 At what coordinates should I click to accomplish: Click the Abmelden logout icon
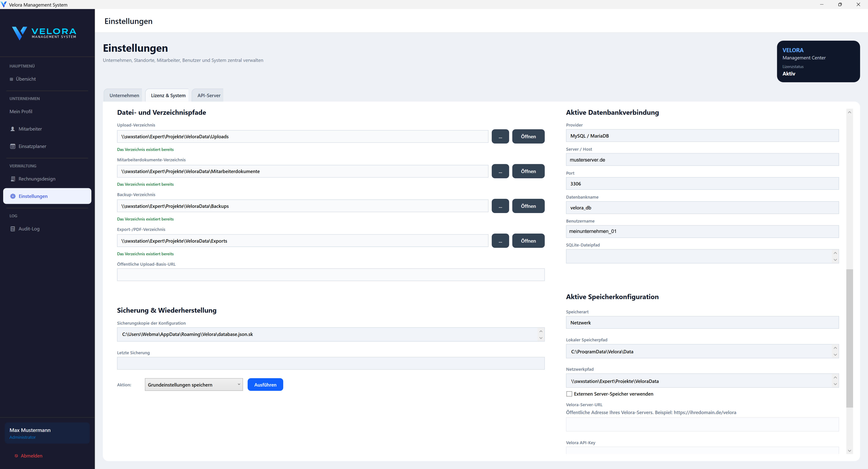click(16, 456)
